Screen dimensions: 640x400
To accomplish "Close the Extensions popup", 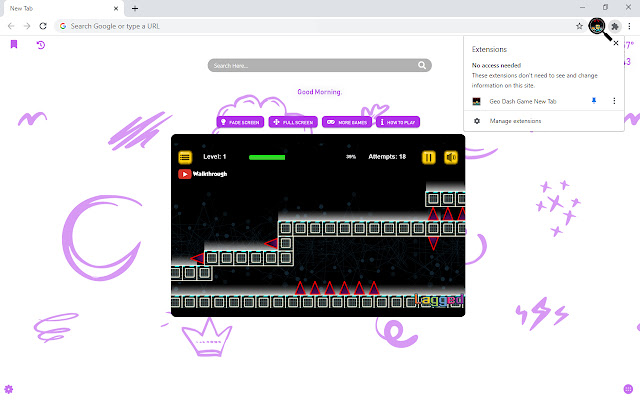I will (x=616, y=43).
